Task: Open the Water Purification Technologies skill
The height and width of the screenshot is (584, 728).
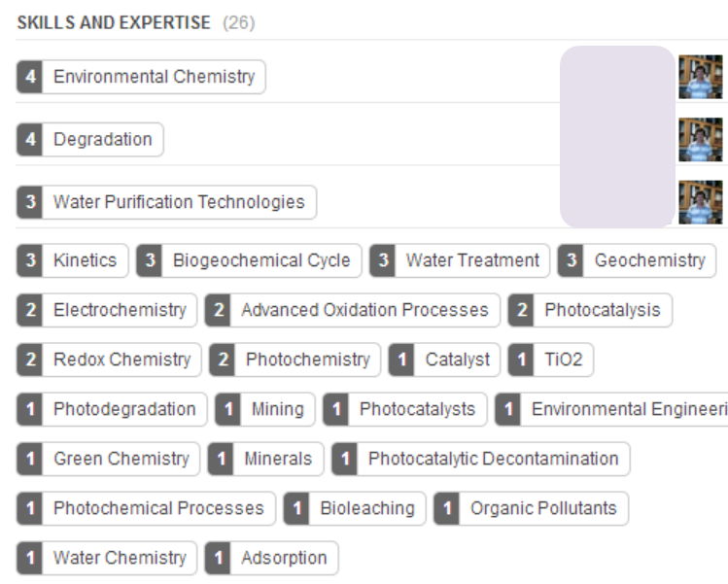Action: [x=178, y=202]
